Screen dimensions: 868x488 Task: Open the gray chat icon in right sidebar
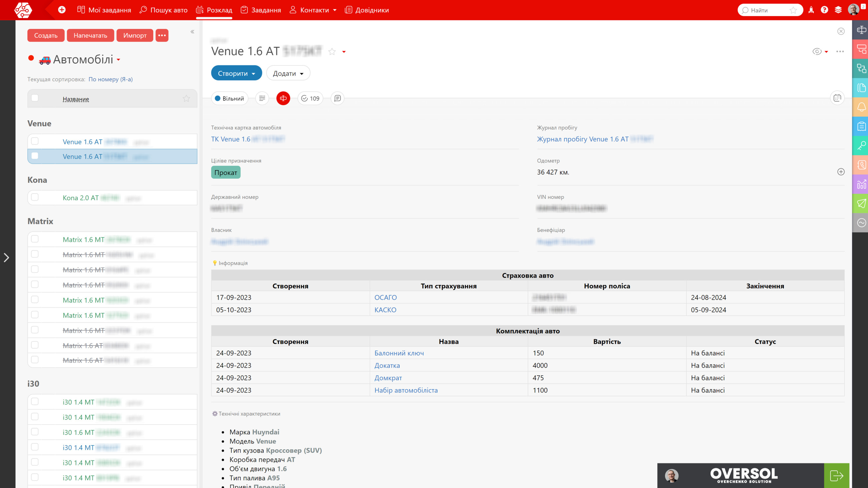pos(861,222)
